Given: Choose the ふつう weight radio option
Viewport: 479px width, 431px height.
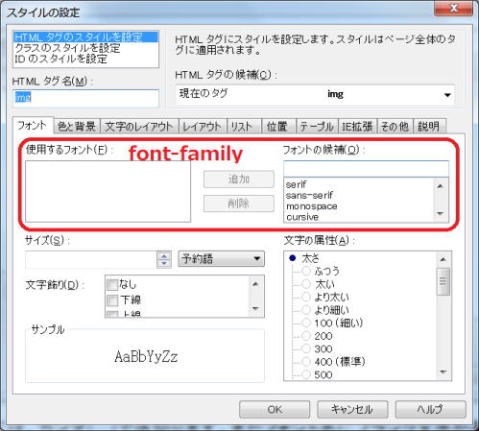Looking at the screenshot, I should point(306,271).
